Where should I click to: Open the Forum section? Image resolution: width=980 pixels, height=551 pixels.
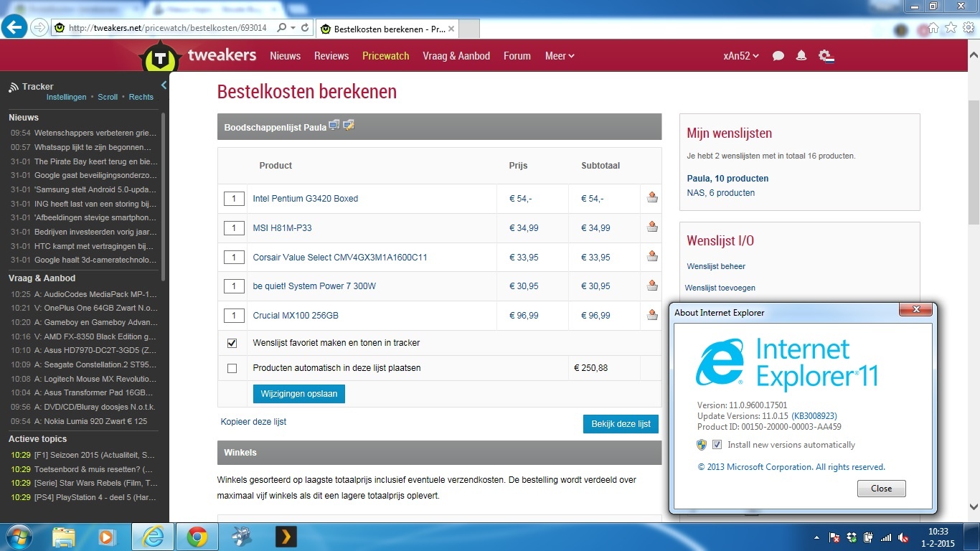pyautogui.click(x=517, y=56)
